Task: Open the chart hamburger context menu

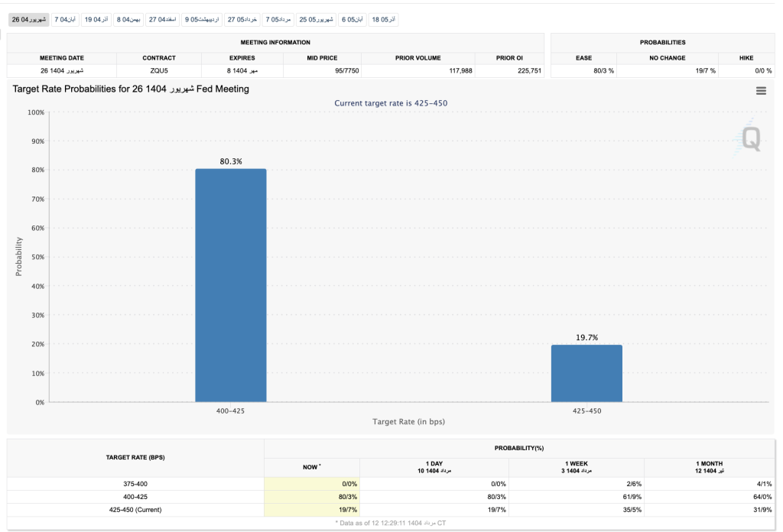Action: click(760, 91)
